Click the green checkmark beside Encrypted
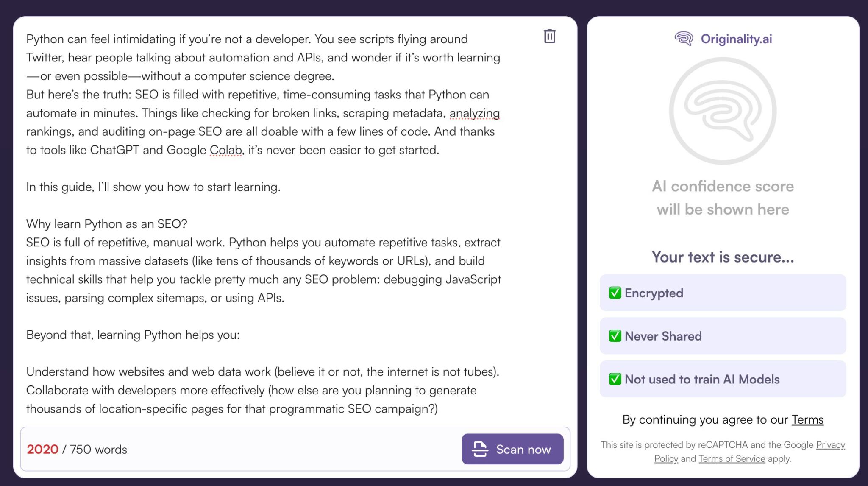This screenshot has height=486, width=868. 615,293
